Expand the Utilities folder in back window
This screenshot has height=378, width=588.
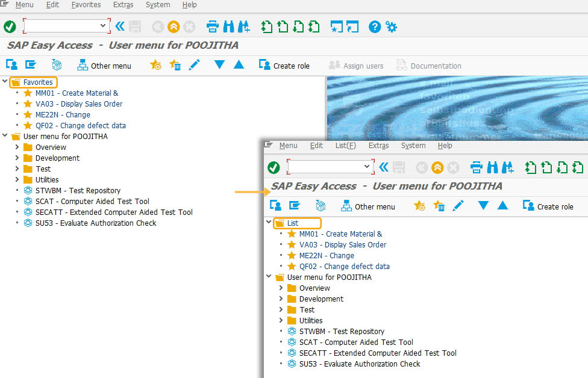(17, 179)
